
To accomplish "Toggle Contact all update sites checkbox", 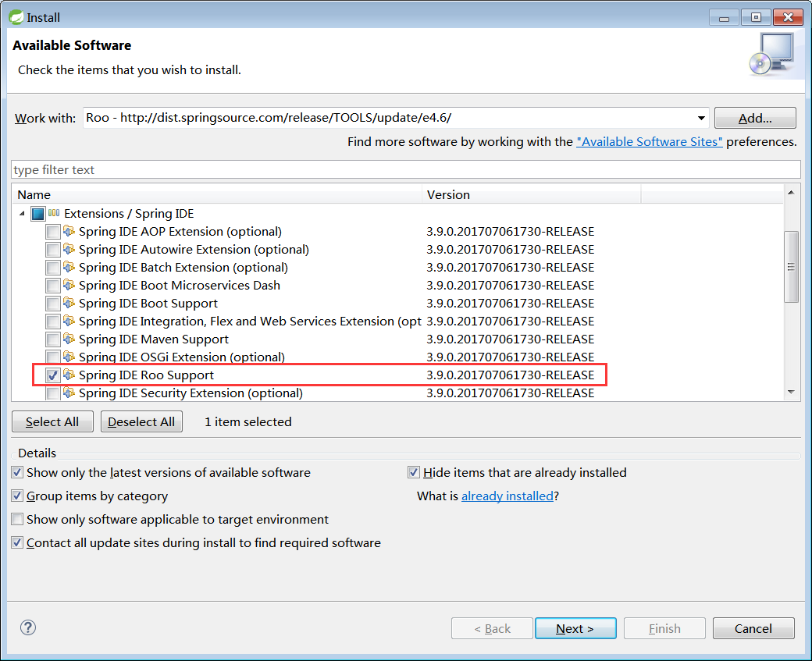I will tap(17, 542).
